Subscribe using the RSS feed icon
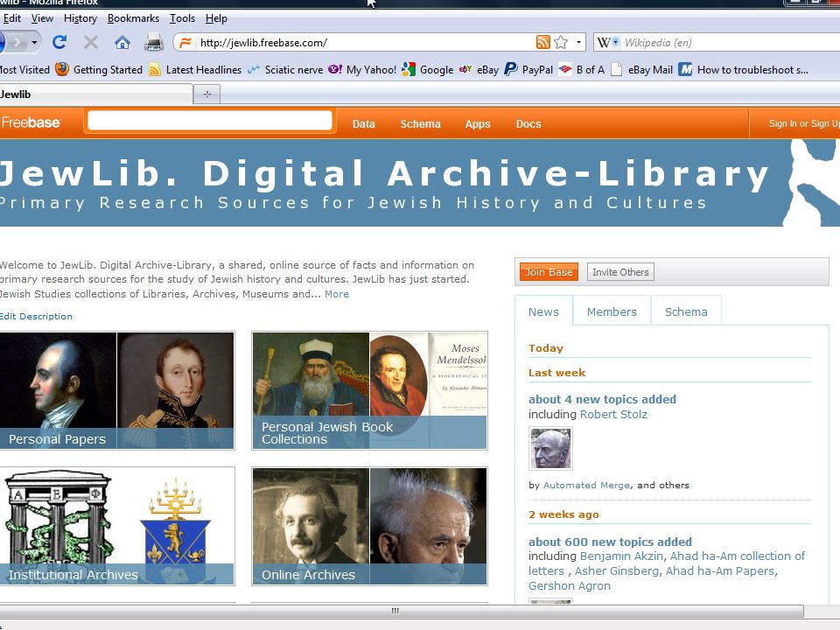The height and width of the screenshot is (630, 840). click(x=542, y=42)
